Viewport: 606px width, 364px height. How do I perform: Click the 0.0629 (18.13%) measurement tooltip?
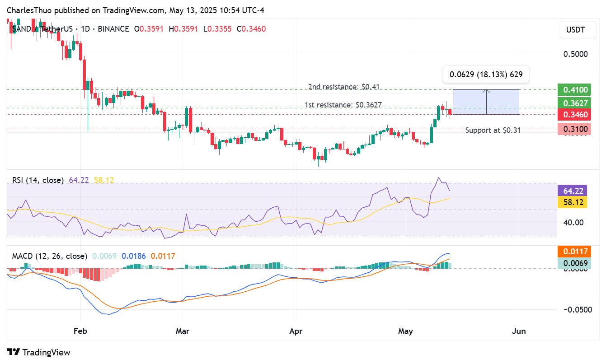pyautogui.click(x=486, y=75)
